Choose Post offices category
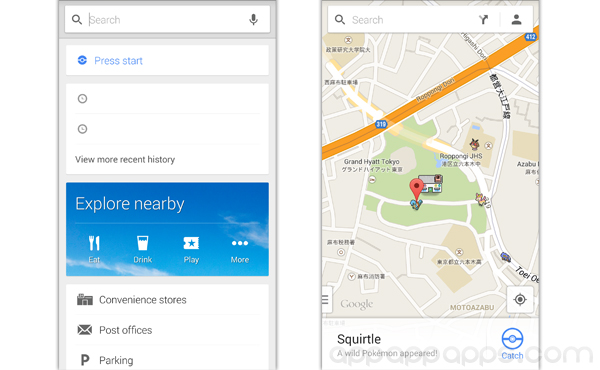The image size is (600, 370). 167,330
